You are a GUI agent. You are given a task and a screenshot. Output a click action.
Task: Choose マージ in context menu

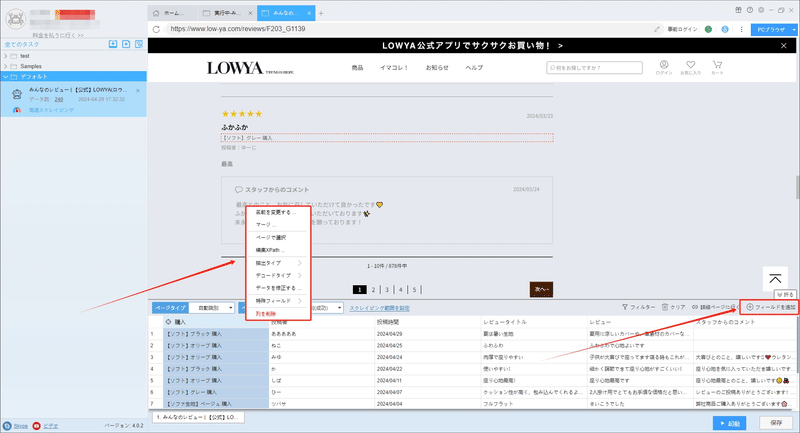(x=278, y=225)
